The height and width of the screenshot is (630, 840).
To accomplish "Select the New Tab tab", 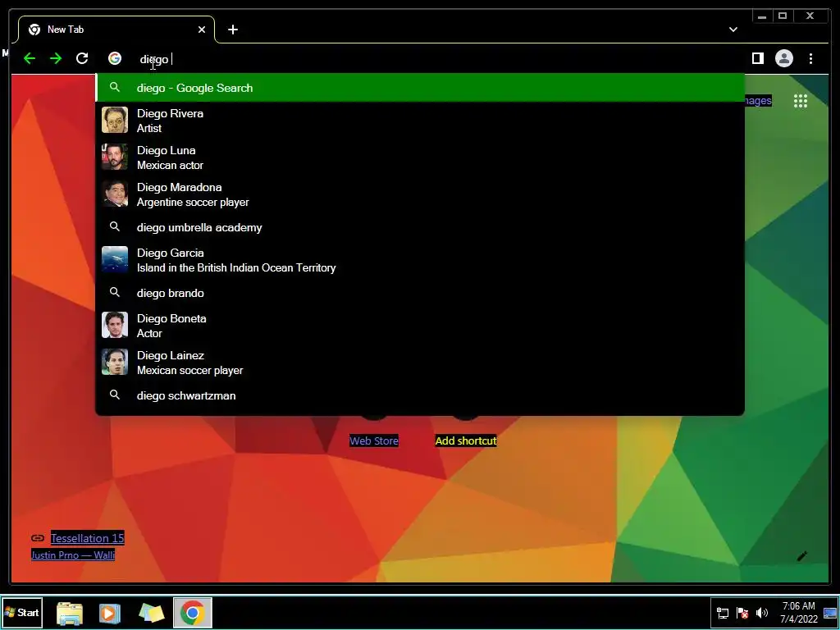I will [116, 30].
